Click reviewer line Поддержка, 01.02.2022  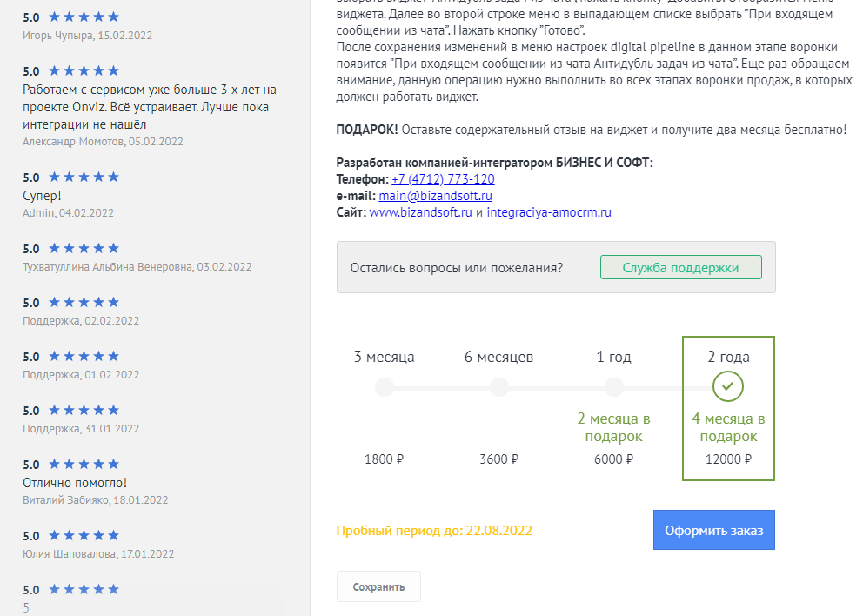click(81, 374)
